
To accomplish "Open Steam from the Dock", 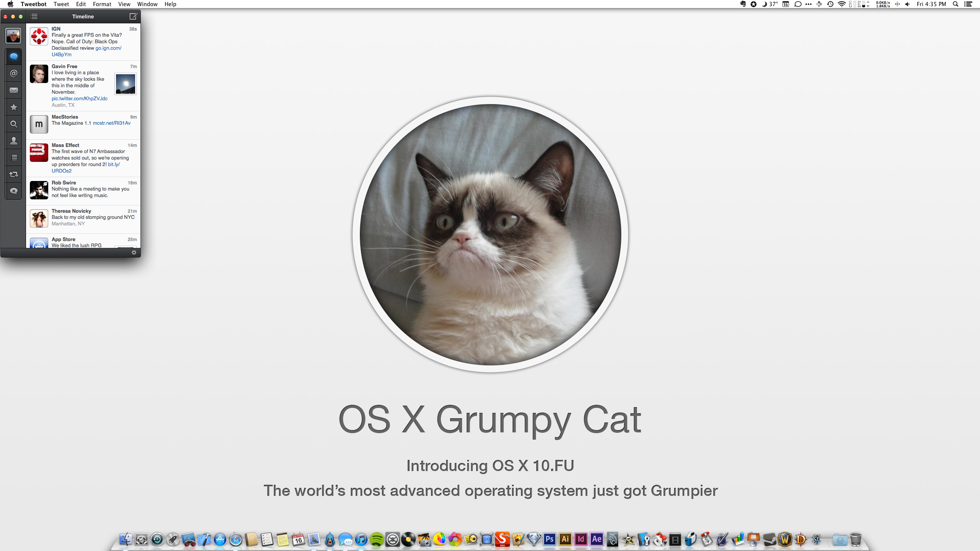I will click(x=769, y=540).
